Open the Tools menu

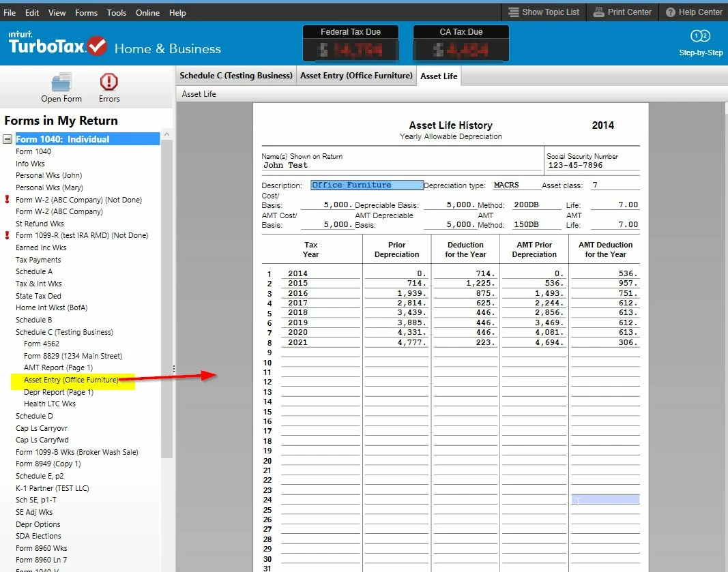pos(117,12)
